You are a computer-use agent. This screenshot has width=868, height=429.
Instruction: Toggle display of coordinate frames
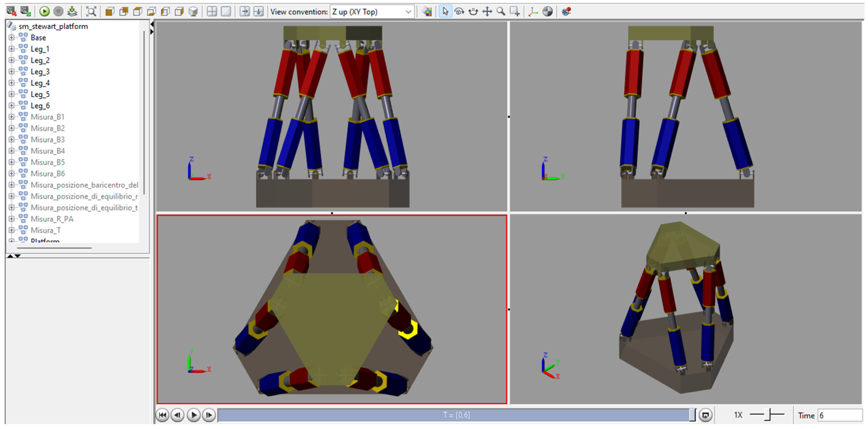tap(533, 11)
